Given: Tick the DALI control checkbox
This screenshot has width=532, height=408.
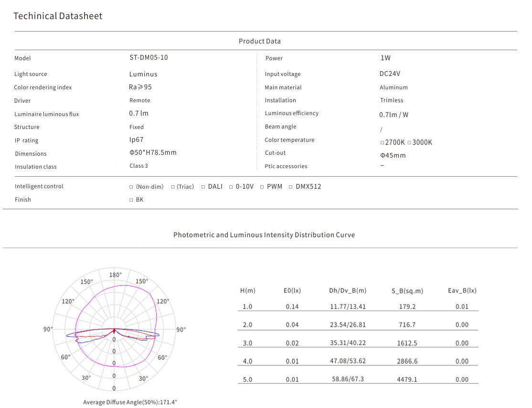Looking at the screenshot, I should pos(203,187).
